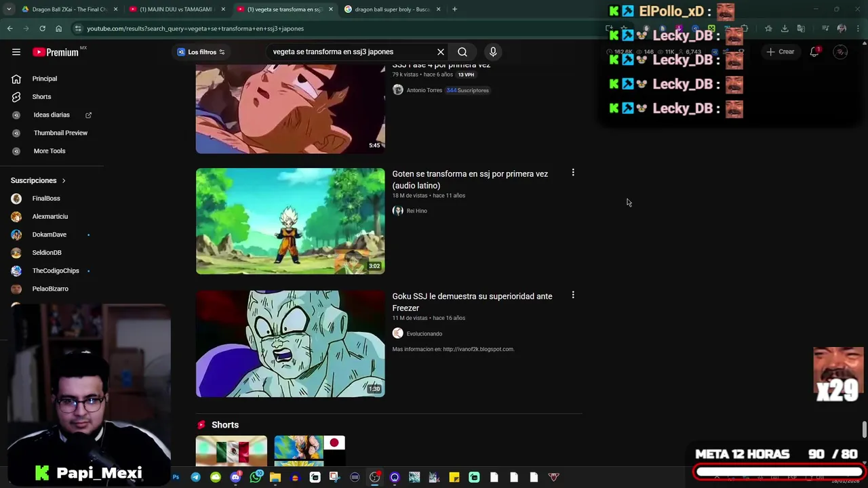This screenshot has height=488, width=868.
Task: Click the translate page icon
Action: [x=801, y=28]
